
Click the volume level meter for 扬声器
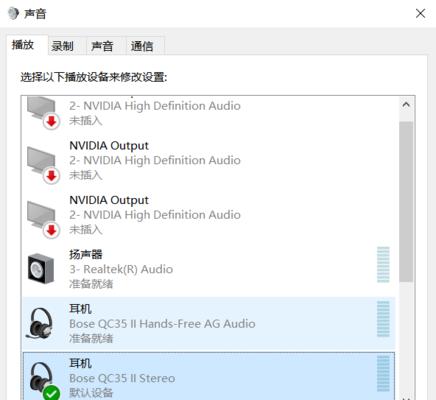point(383,265)
